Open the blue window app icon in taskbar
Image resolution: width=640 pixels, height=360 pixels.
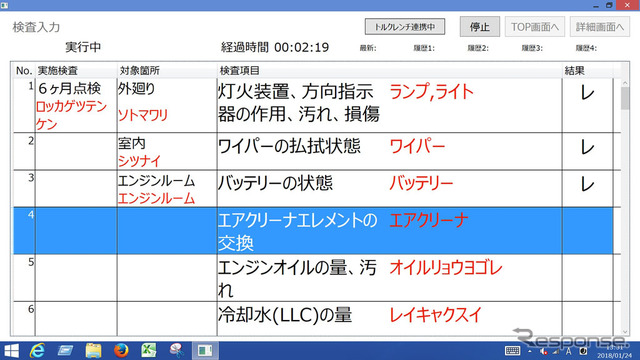(x=65, y=351)
